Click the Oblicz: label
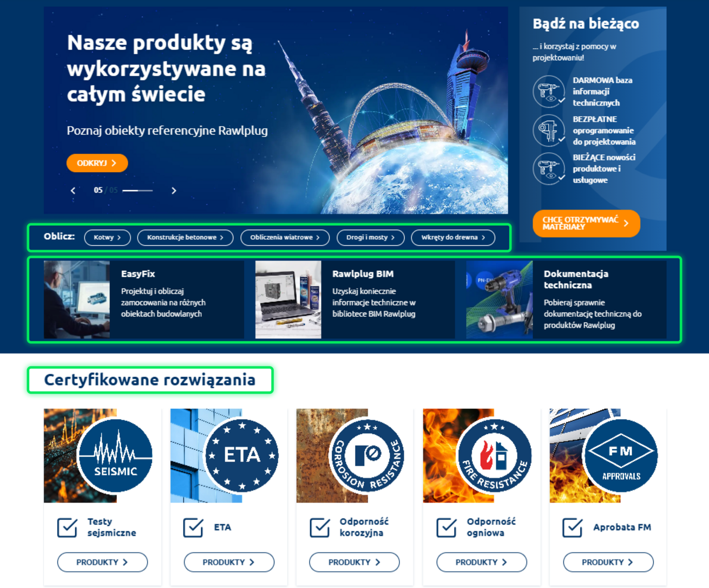The image size is (709, 588). pos(60,237)
